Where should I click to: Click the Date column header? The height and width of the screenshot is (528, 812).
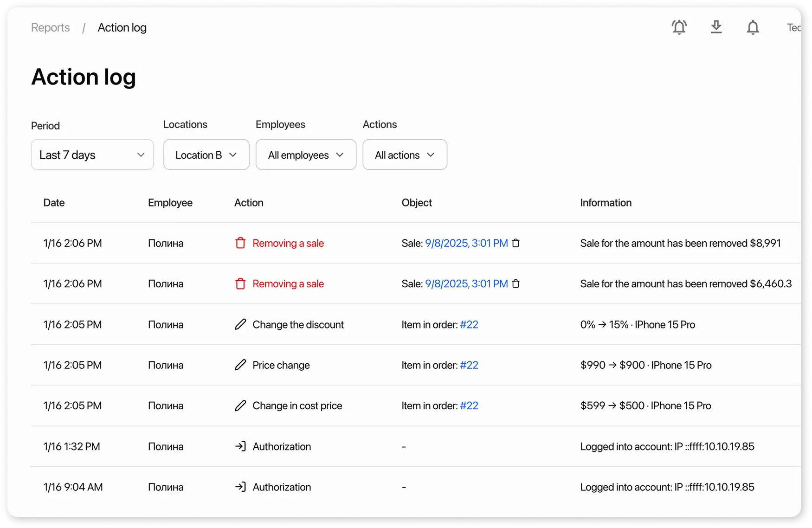(x=54, y=203)
